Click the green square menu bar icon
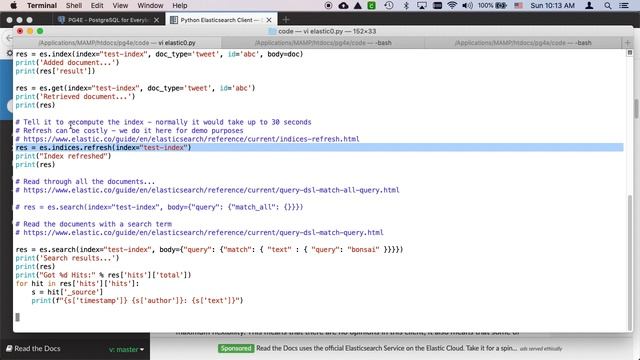The width and height of the screenshot is (640, 360). tap(372, 5)
